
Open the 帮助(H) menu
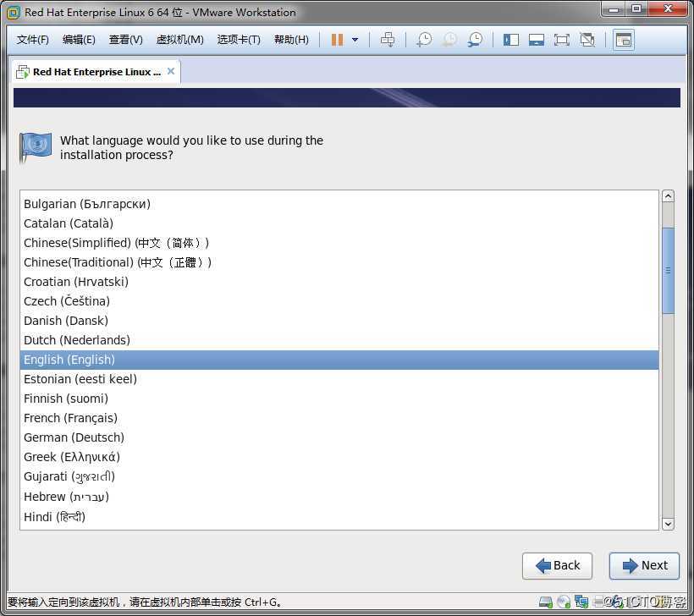click(x=291, y=40)
